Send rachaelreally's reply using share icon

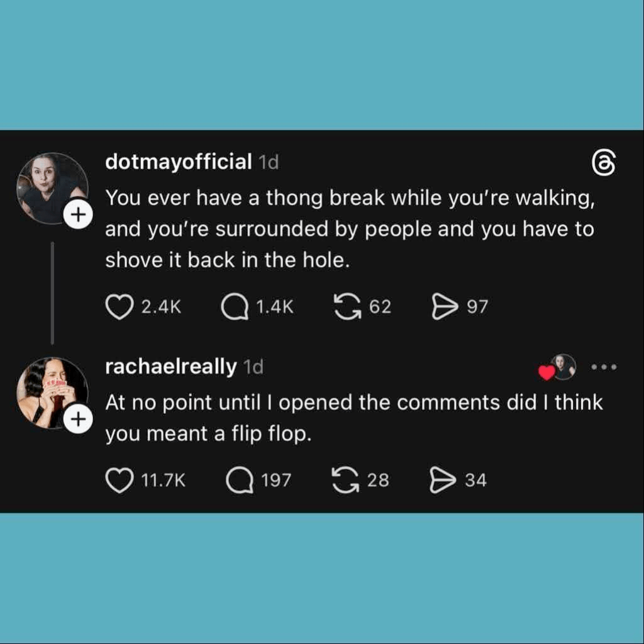click(x=442, y=481)
